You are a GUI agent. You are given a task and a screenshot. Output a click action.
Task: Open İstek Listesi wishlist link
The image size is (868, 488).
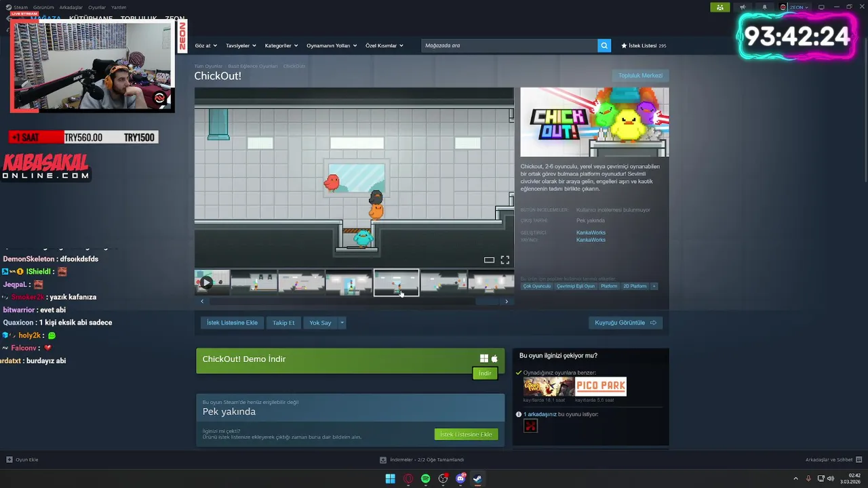(x=644, y=45)
